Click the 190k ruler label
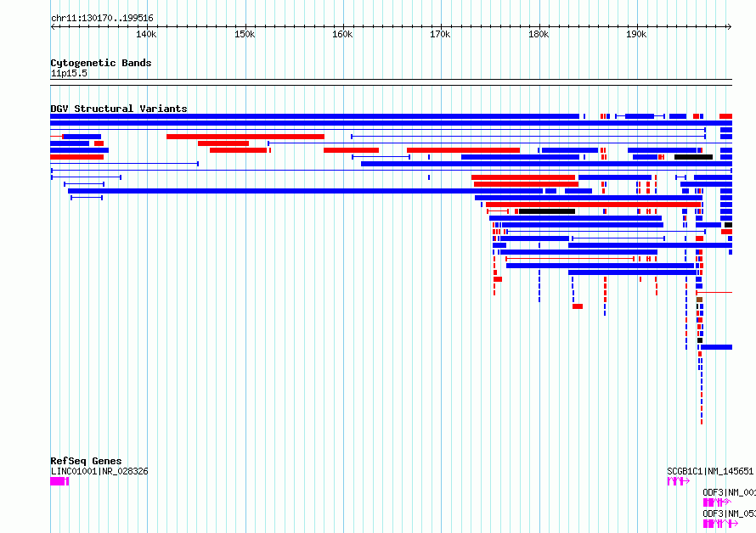Screen dimensions: 756x533 tap(636, 35)
